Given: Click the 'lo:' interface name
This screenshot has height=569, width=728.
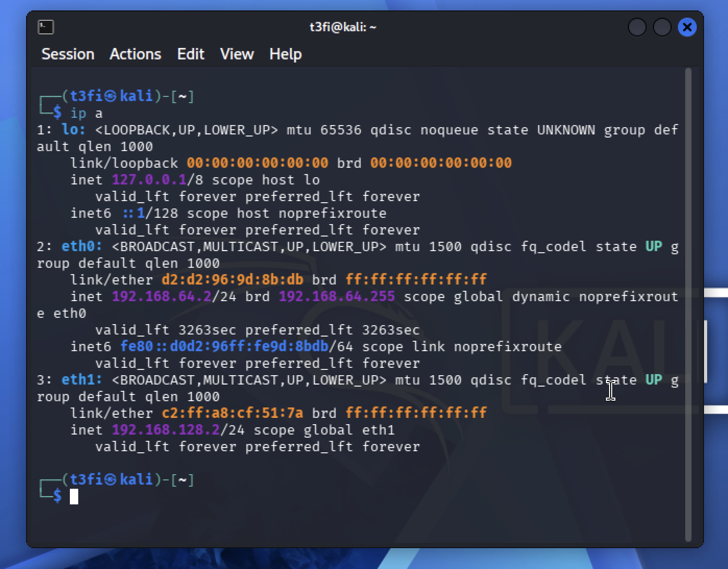Looking at the screenshot, I should (74, 130).
